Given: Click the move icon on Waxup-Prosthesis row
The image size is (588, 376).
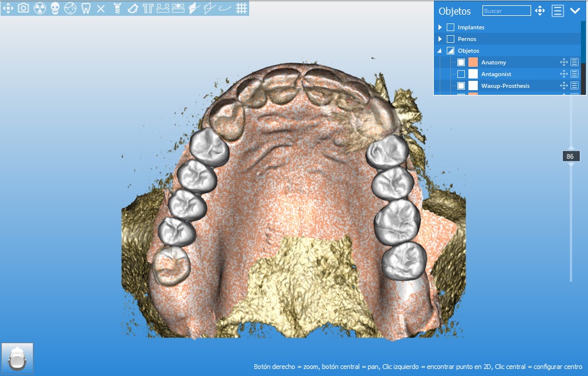Looking at the screenshot, I should click(x=563, y=86).
